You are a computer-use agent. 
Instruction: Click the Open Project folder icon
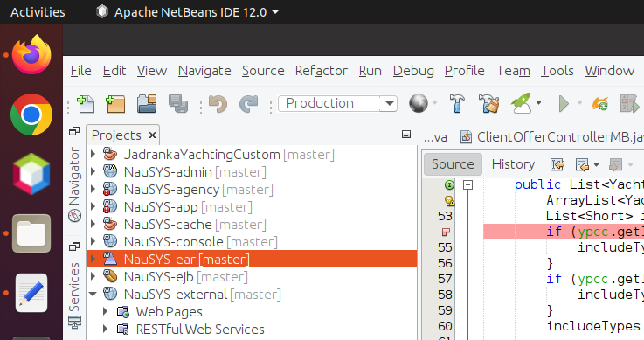pos(147,103)
